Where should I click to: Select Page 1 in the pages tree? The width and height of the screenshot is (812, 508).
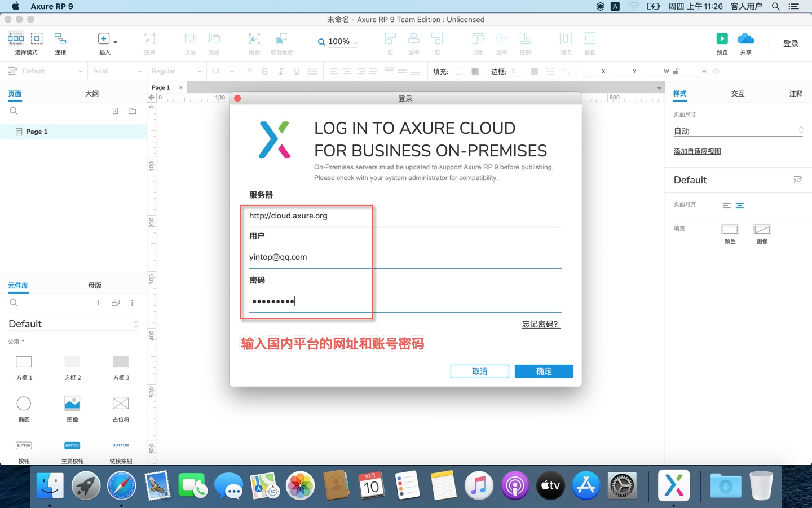pyautogui.click(x=73, y=132)
